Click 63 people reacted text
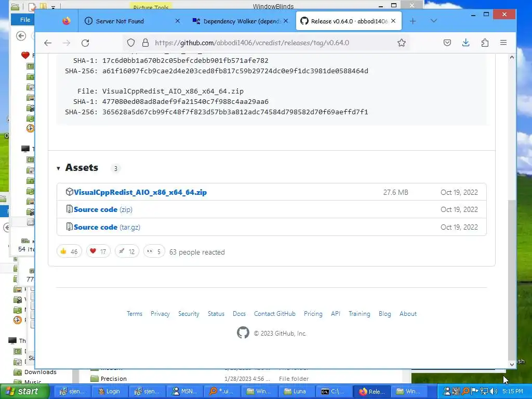Screen dimensions: 532x399 (x=197, y=252)
